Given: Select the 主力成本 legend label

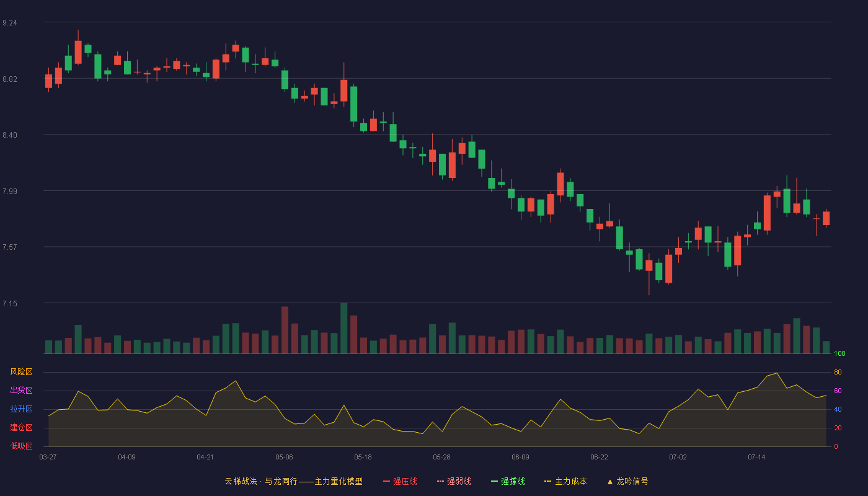Looking at the screenshot, I should 570,481.
